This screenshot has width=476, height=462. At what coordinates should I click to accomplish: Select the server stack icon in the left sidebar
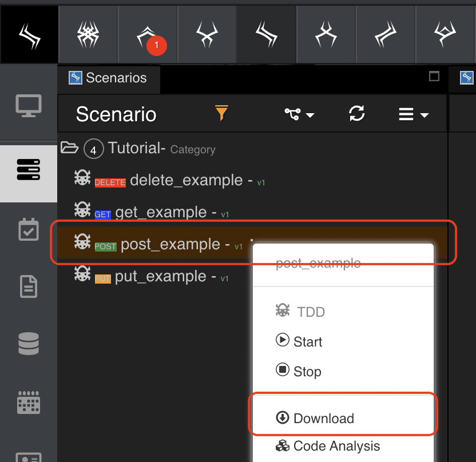point(29,170)
